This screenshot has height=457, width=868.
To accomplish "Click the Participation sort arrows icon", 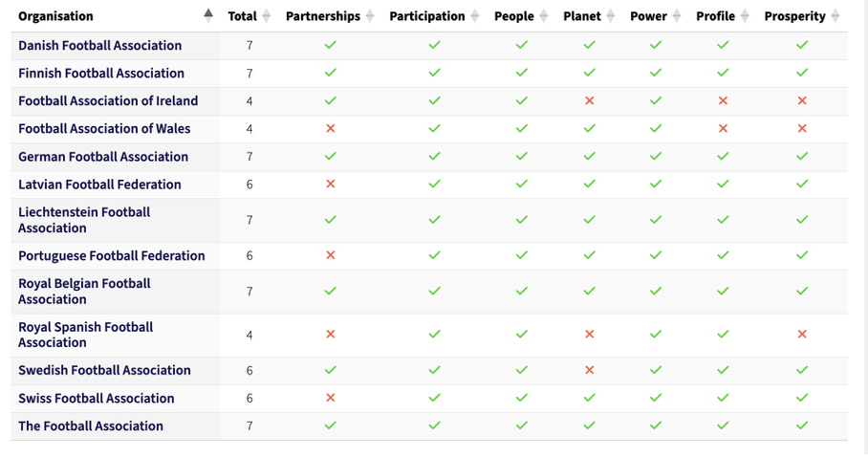I will point(474,16).
